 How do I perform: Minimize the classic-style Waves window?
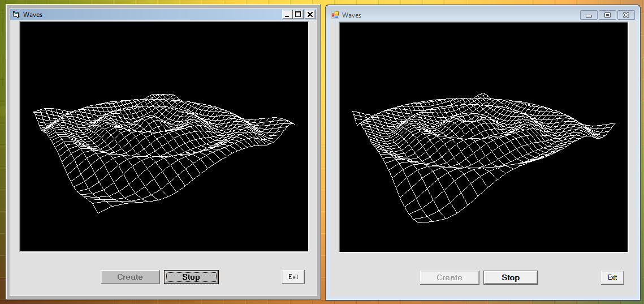tap(287, 15)
